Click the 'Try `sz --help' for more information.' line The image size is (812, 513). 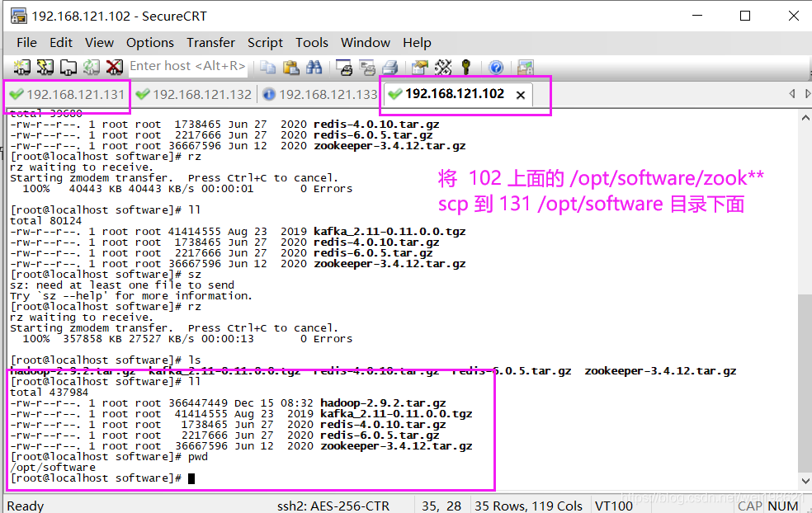131,296
